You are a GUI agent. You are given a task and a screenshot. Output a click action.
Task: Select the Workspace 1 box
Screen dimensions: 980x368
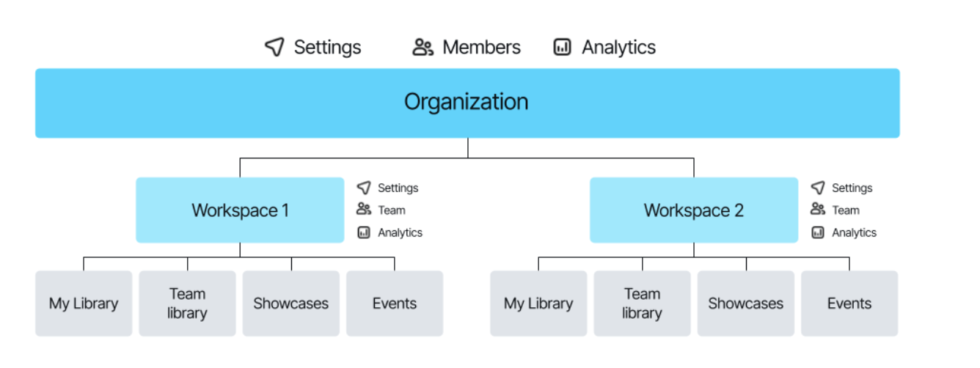click(x=240, y=210)
